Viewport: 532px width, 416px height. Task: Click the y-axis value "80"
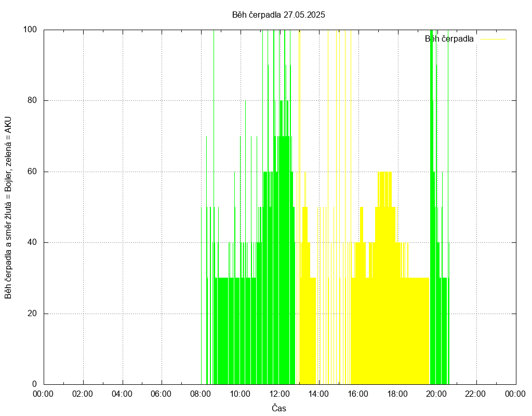pyautogui.click(x=32, y=100)
